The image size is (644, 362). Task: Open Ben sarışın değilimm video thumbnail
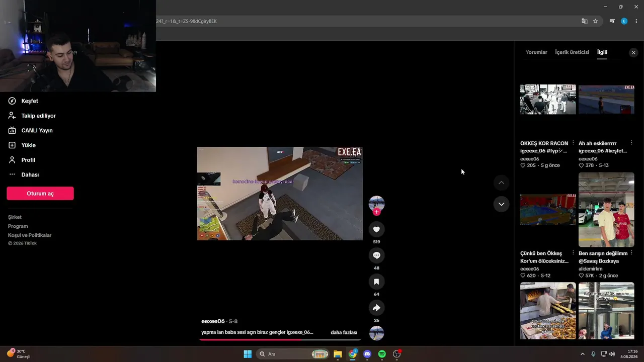(606, 210)
